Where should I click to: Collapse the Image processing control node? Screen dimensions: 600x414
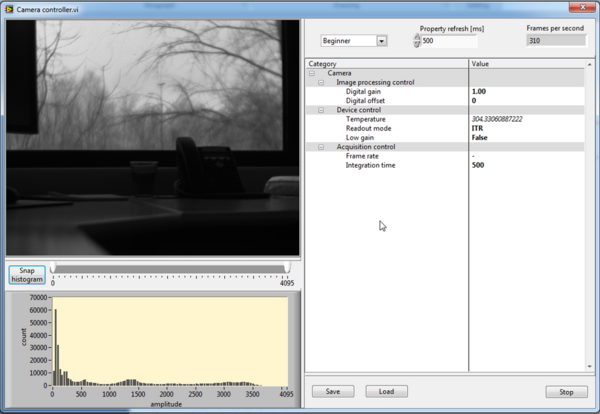pos(321,82)
